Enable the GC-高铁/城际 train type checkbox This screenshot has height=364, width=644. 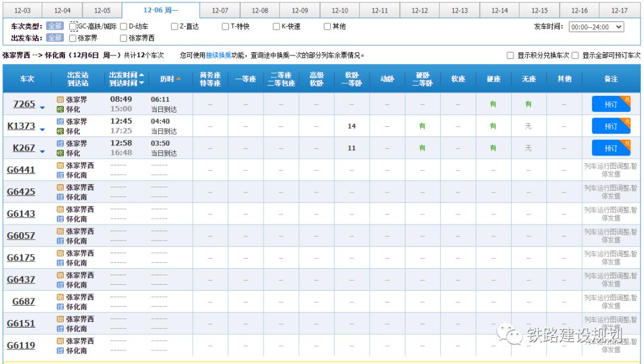(x=72, y=26)
